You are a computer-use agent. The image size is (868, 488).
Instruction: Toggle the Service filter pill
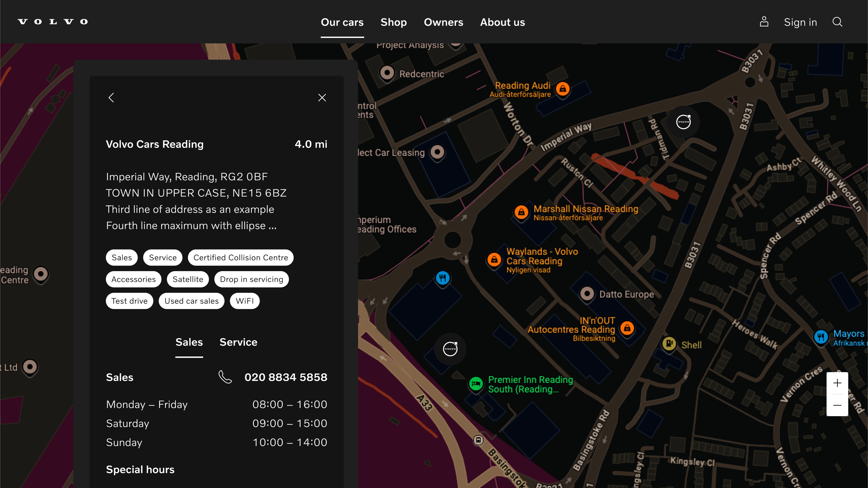[x=163, y=257]
